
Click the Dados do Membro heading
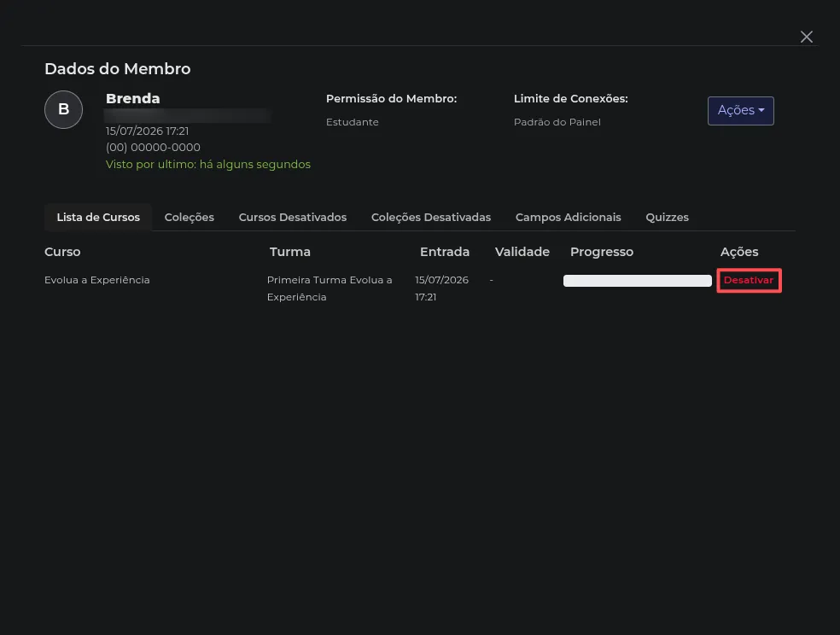click(x=117, y=69)
